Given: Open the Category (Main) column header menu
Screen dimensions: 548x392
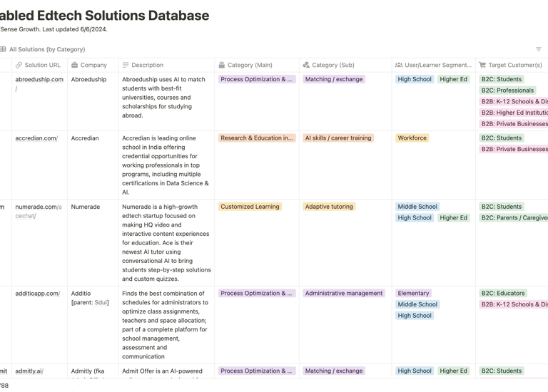Looking at the screenshot, I should (250, 65).
